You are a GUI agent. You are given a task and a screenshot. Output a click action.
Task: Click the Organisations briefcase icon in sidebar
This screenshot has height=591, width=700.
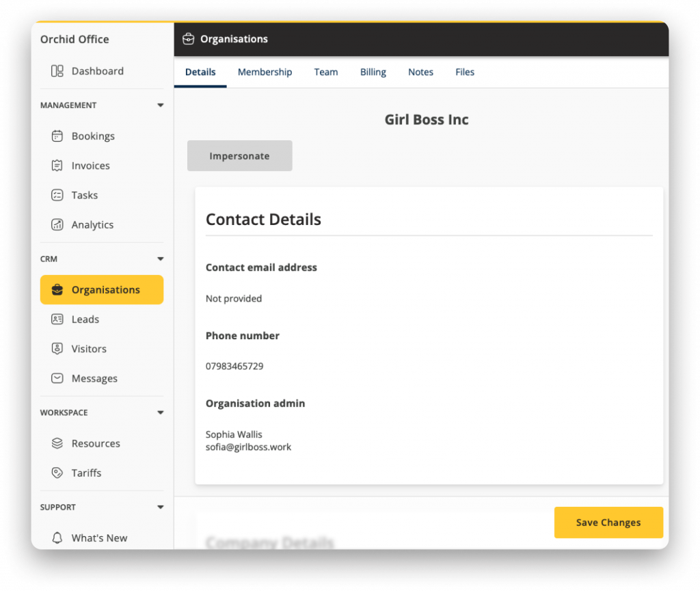57,290
